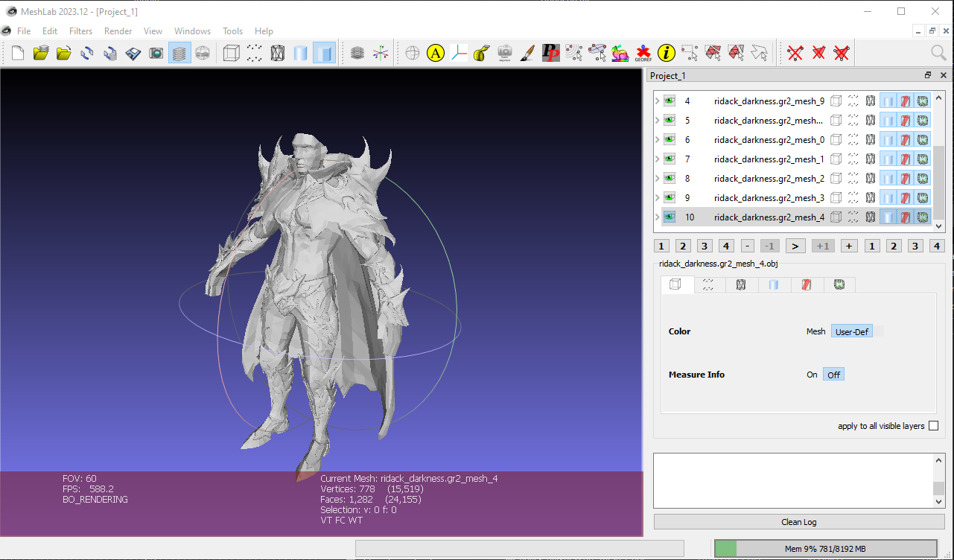Open the Render menu
Image resolution: width=954 pixels, height=560 pixels.
coord(118,31)
